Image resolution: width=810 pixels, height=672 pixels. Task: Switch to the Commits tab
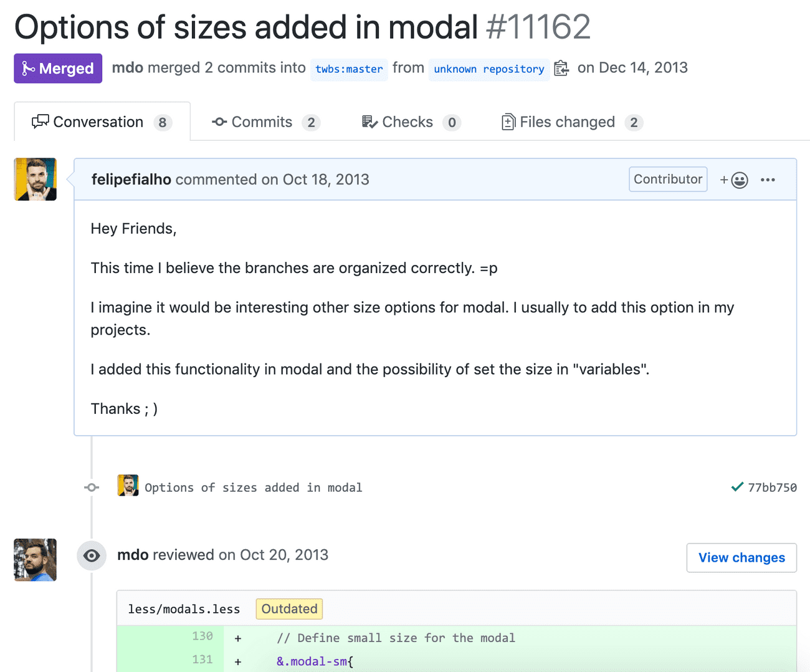(261, 122)
